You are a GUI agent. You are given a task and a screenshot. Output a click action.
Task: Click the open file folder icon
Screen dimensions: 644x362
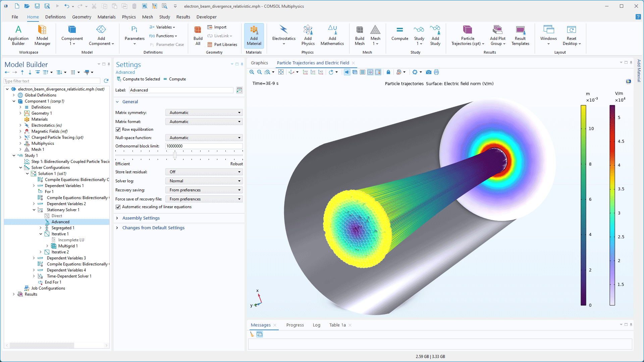click(27, 6)
